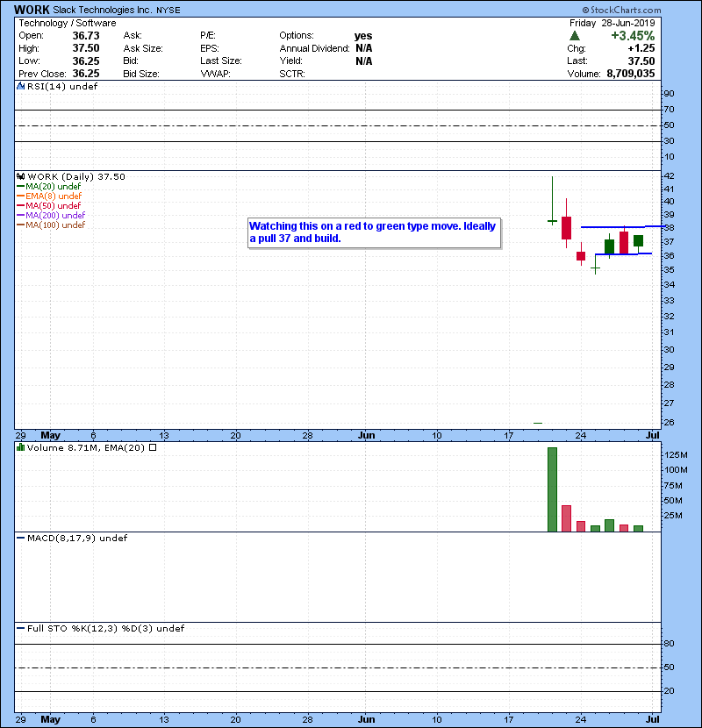Click the 125M volume axis label
702x728 pixels.
676,455
